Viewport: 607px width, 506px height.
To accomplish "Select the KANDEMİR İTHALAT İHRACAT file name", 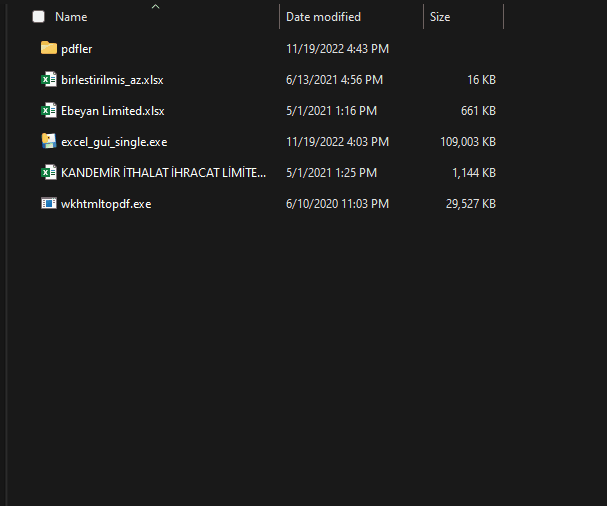I will tap(164, 172).
